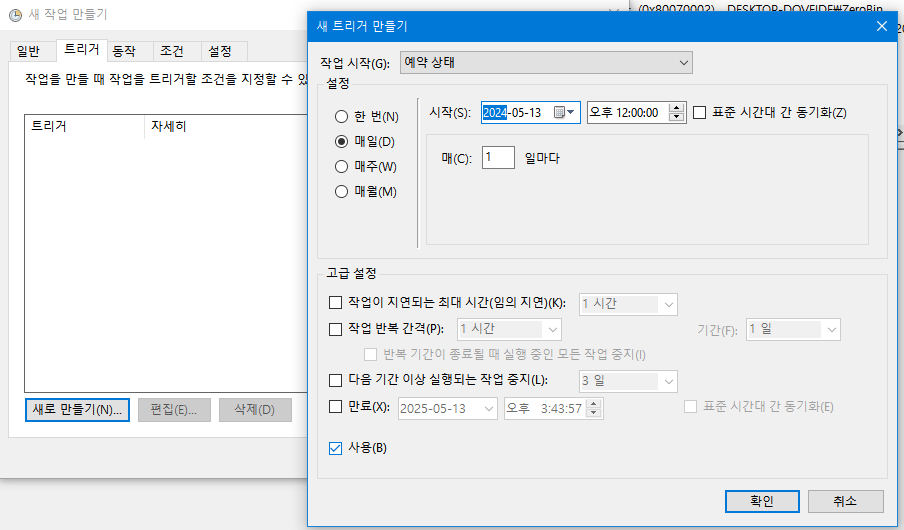The height and width of the screenshot is (530, 904).
Task: Click the clock icon of 새 작업 만들기 window
Action: click(x=16, y=15)
